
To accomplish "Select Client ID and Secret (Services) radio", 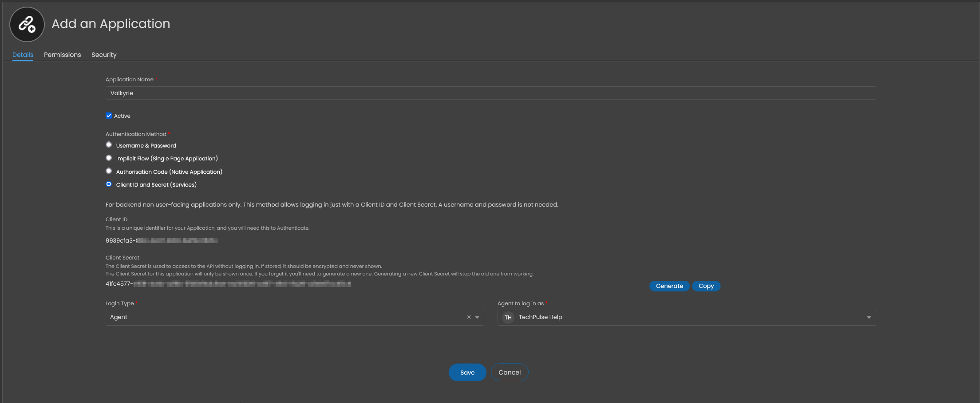I will (109, 184).
